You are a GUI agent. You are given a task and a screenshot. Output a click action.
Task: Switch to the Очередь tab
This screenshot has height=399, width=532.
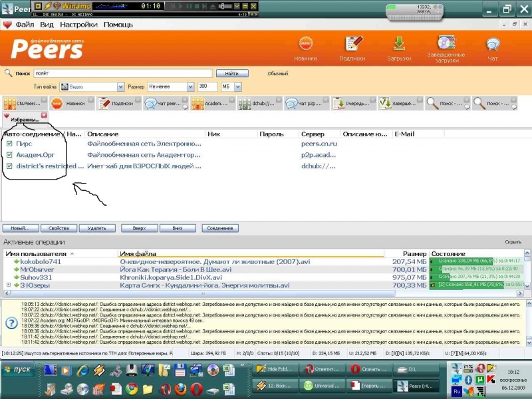click(352, 104)
